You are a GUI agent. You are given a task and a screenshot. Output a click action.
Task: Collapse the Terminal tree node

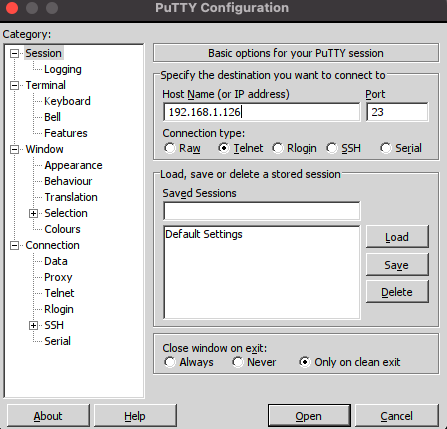(14, 85)
